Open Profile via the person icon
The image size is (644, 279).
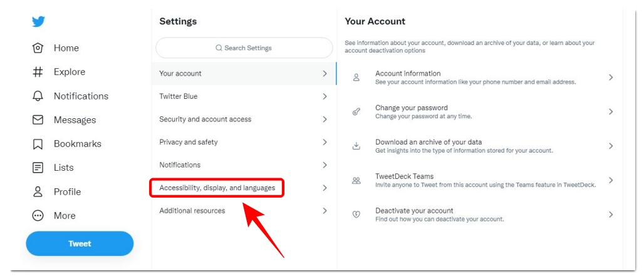[38, 191]
